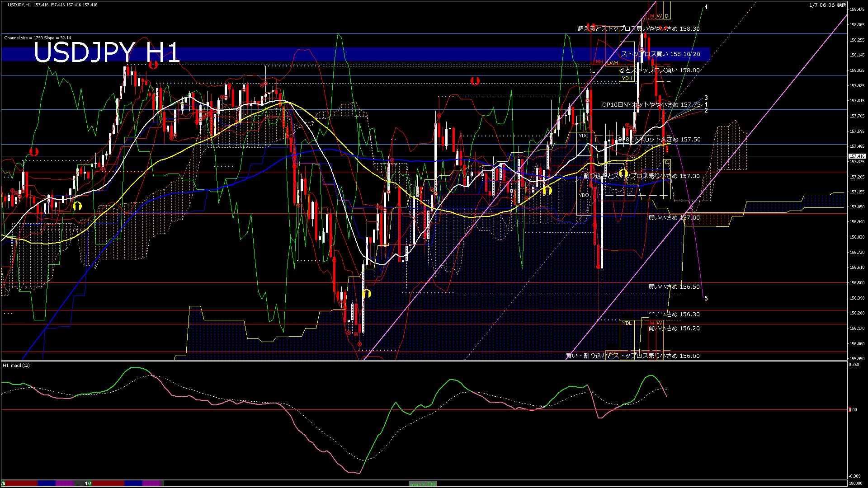This screenshot has width=868, height=488.
Task: Click the orange W pivot box at chart top
Action: point(659,16)
